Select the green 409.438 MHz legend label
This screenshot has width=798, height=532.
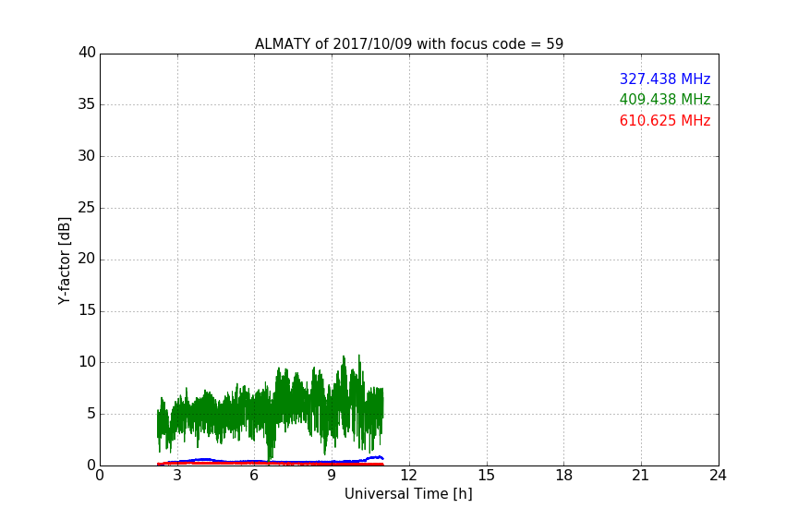665,99
